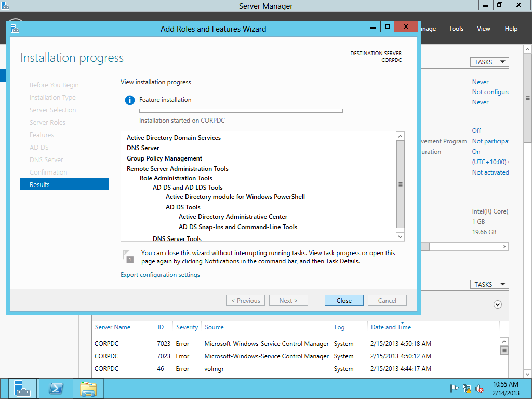The width and height of the screenshot is (532, 399).
Task: Open the upper TASKS dropdown
Action: coord(489,62)
